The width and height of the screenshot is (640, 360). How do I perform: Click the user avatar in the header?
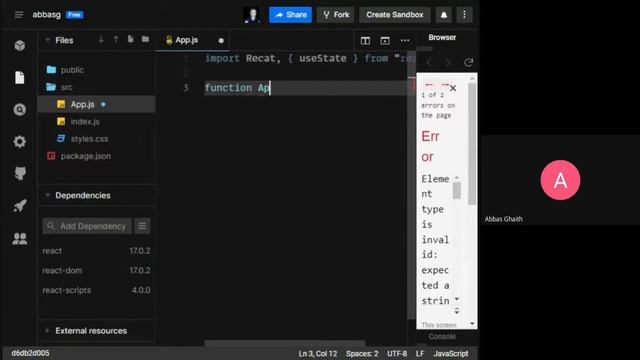pyautogui.click(x=252, y=15)
